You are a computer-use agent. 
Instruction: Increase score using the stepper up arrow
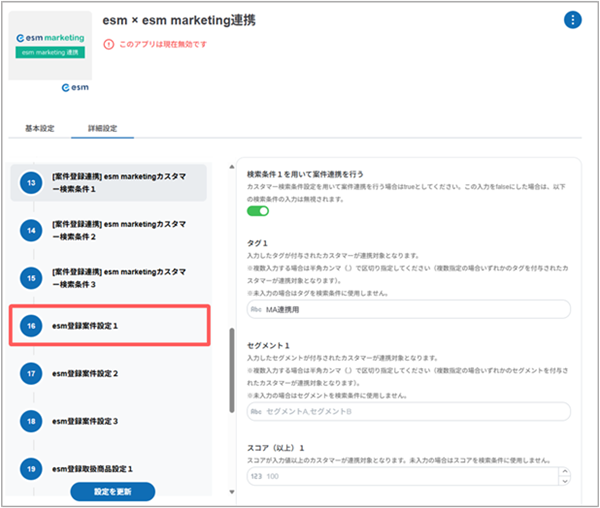tap(562, 473)
